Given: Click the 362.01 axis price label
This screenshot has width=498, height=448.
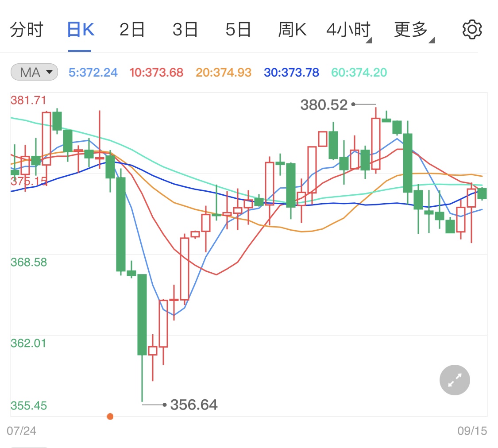Looking at the screenshot, I should 28,343.
